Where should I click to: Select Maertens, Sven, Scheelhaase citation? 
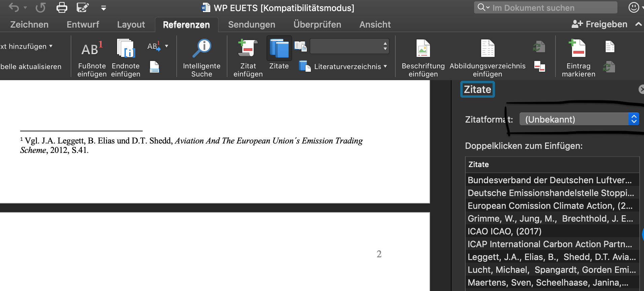[x=552, y=283]
